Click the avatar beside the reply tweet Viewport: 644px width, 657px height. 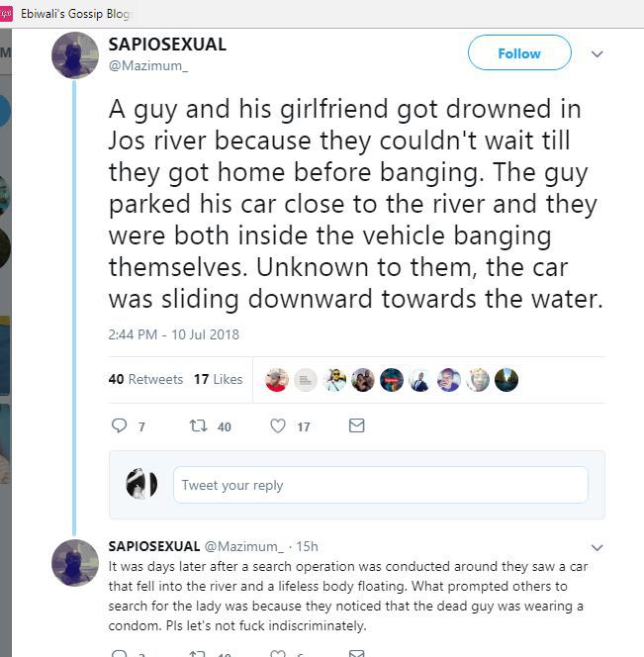click(74, 563)
